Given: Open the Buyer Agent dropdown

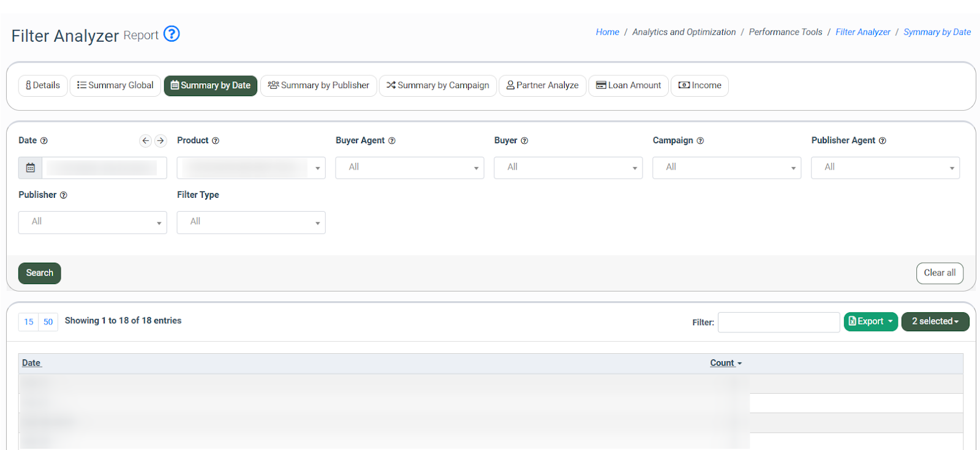Looking at the screenshot, I should [409, 168].
